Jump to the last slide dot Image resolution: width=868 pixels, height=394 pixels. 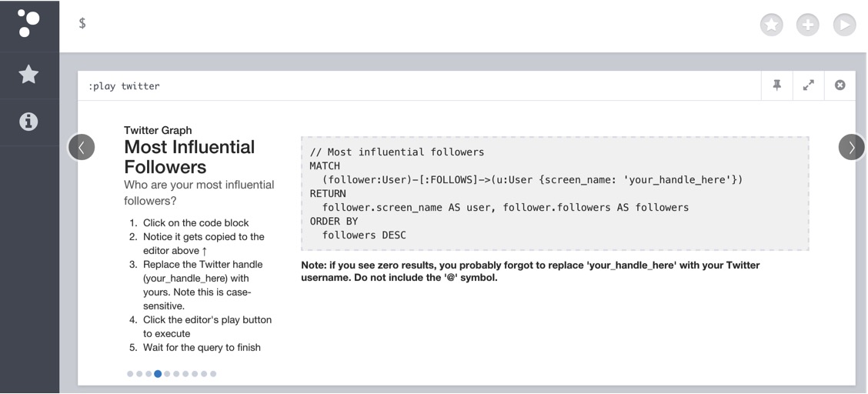(x=213, y=374)
